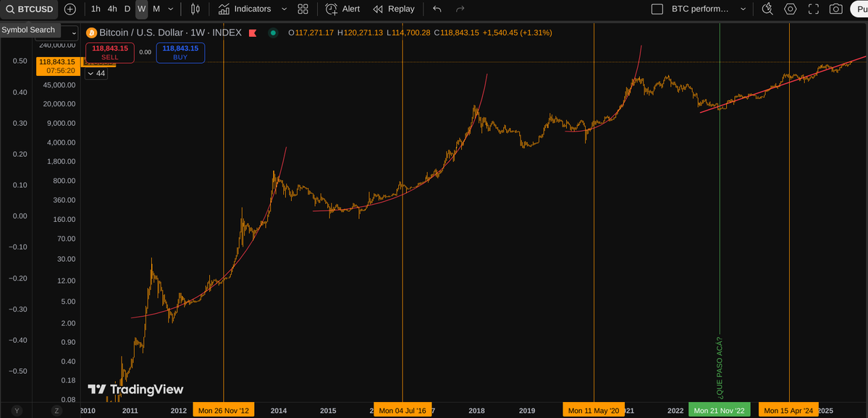Select the 1h timeframe
This screenshot has height=418, width=868.
(96, 9)
